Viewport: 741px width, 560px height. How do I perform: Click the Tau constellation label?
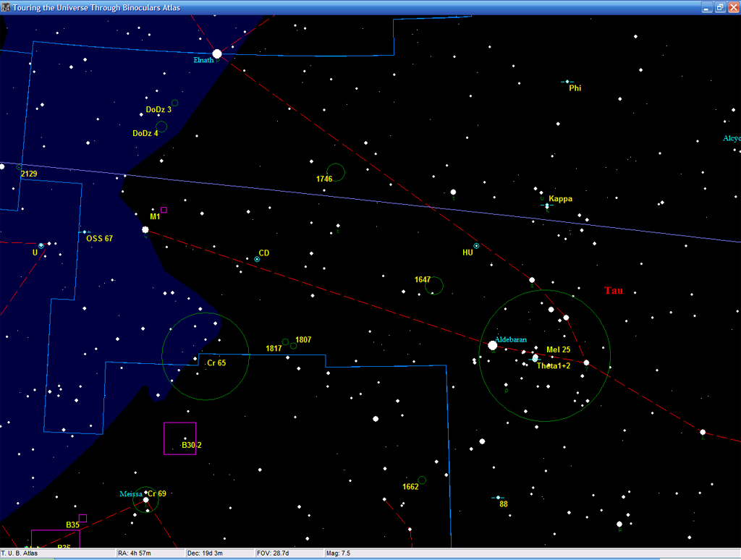[614, 291]
